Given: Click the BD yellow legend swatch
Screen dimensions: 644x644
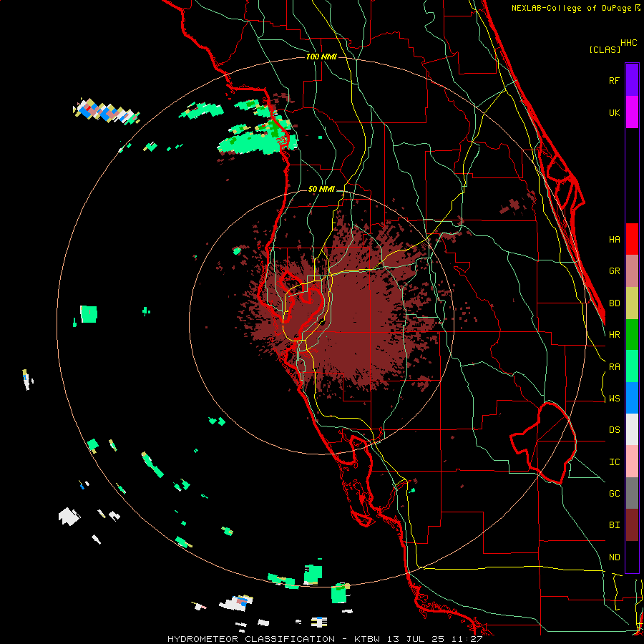Looking at the screenshot, I should coord(632,303).
